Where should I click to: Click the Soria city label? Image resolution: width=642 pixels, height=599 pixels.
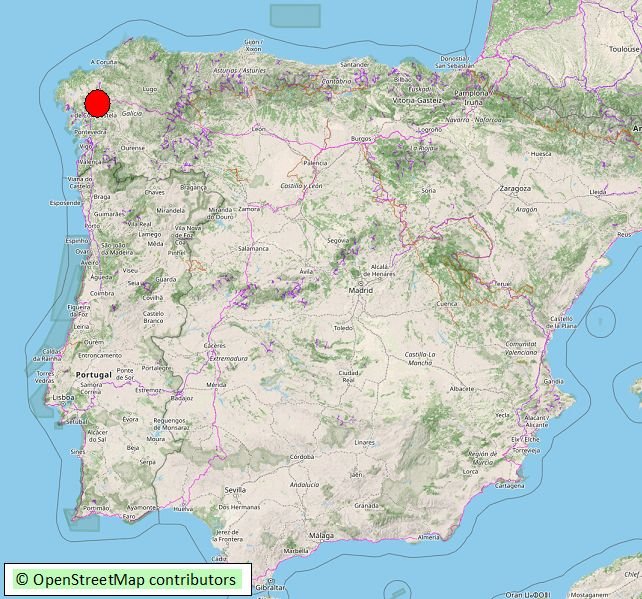click(x=429, y=191)
